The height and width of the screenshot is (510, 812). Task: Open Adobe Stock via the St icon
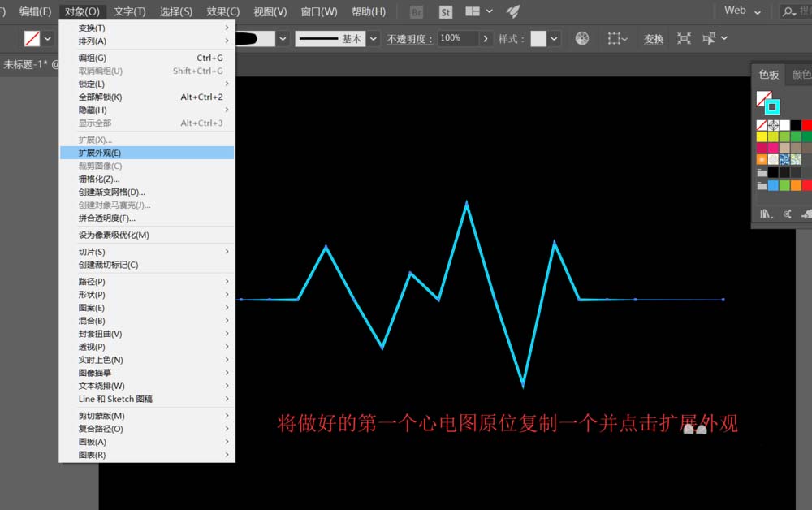coord(445,12)
